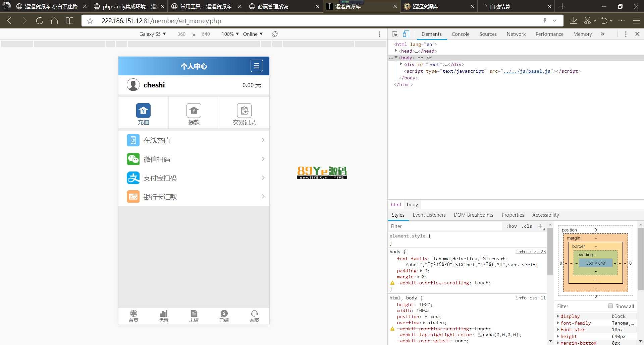The width and height of the screenshot is (644, 345).
Task: Go to 首页 in the bottom navigation
Action: point(133,316)
